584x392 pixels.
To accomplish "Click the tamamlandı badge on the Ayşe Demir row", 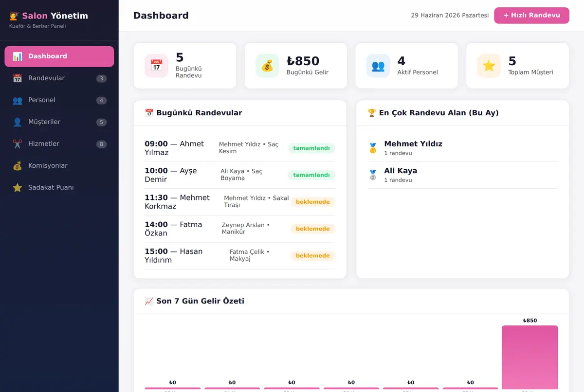I will [x=311, y=175].
